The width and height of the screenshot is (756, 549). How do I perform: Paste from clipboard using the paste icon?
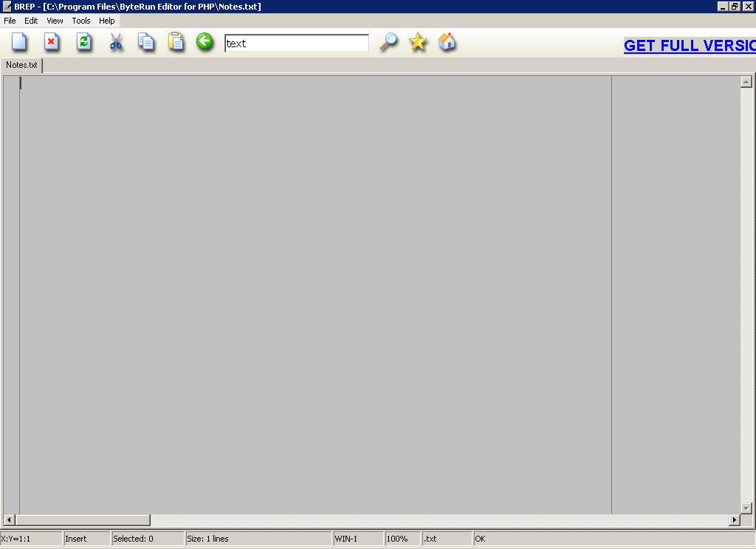coord(176,42)
